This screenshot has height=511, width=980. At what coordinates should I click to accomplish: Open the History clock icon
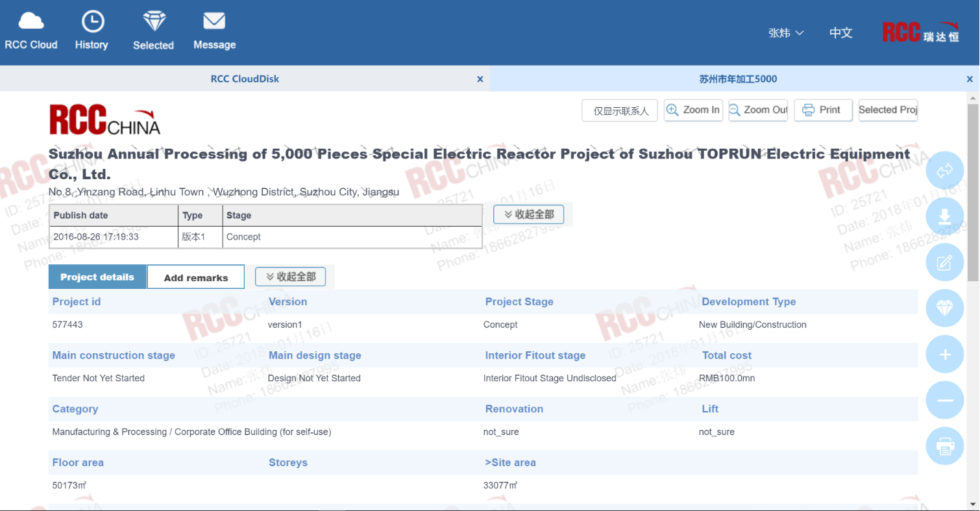[x=92, y=22]
